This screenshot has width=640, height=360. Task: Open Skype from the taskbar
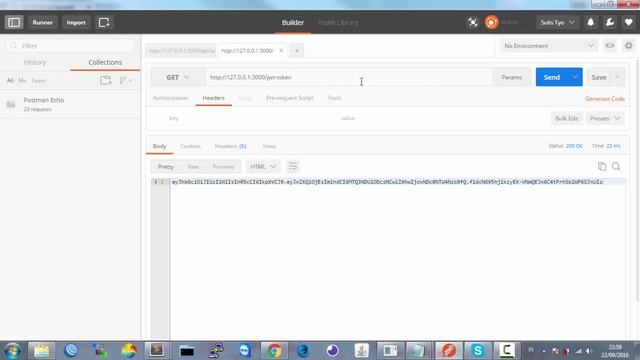(x=478, y=351)
